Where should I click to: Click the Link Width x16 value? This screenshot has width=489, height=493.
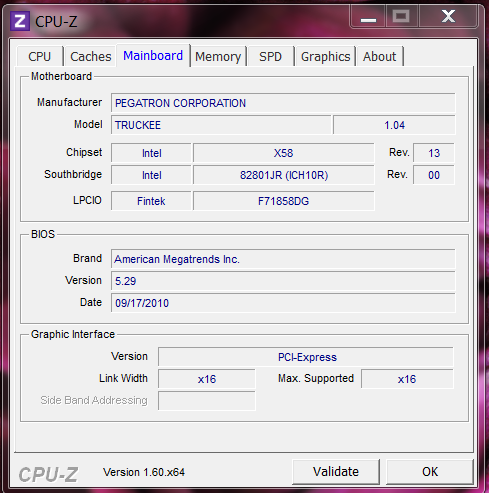tap(207, 379)
